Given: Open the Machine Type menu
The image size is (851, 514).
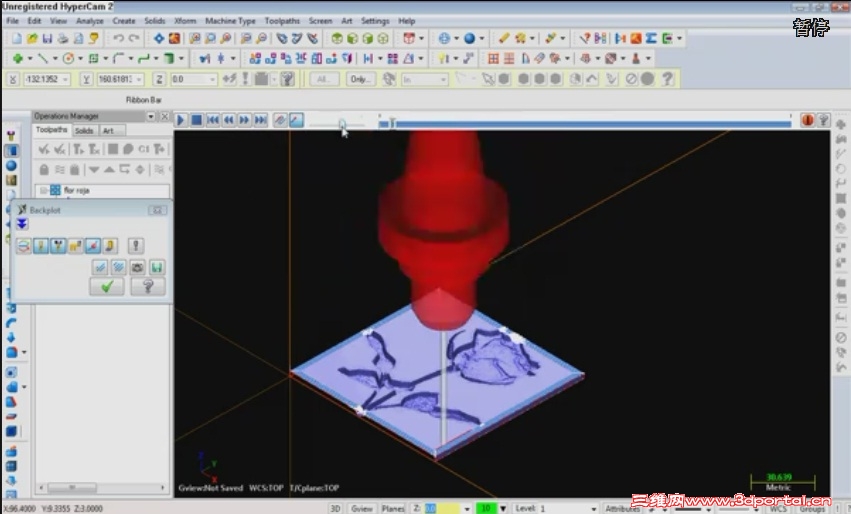Looking at the screenshot, I should [230, 21].
